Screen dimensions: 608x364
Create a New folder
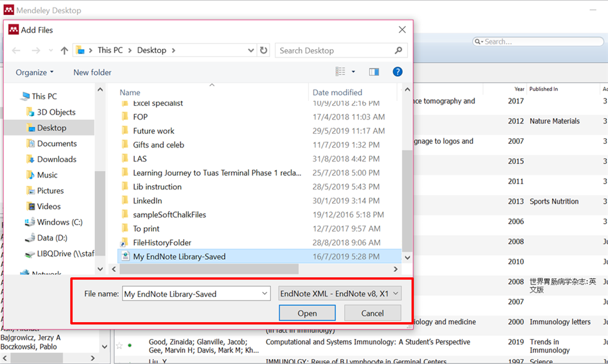(92, 72)
